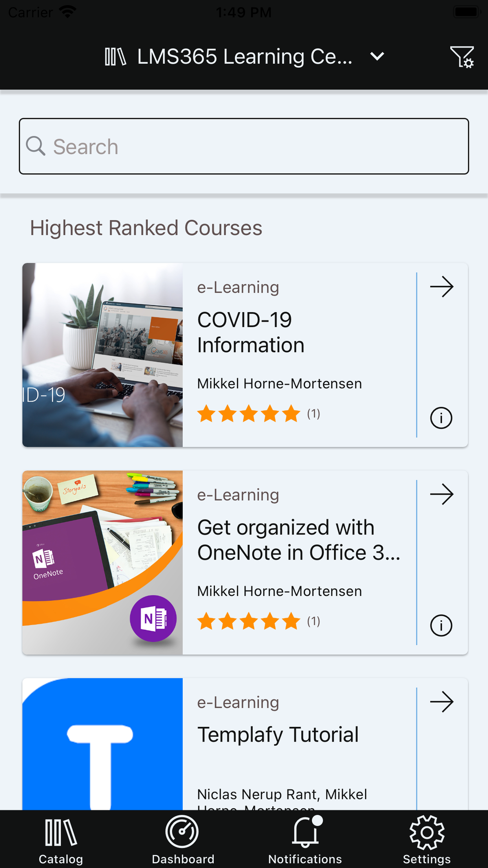Open the Notifications tab

coord(305,840)
